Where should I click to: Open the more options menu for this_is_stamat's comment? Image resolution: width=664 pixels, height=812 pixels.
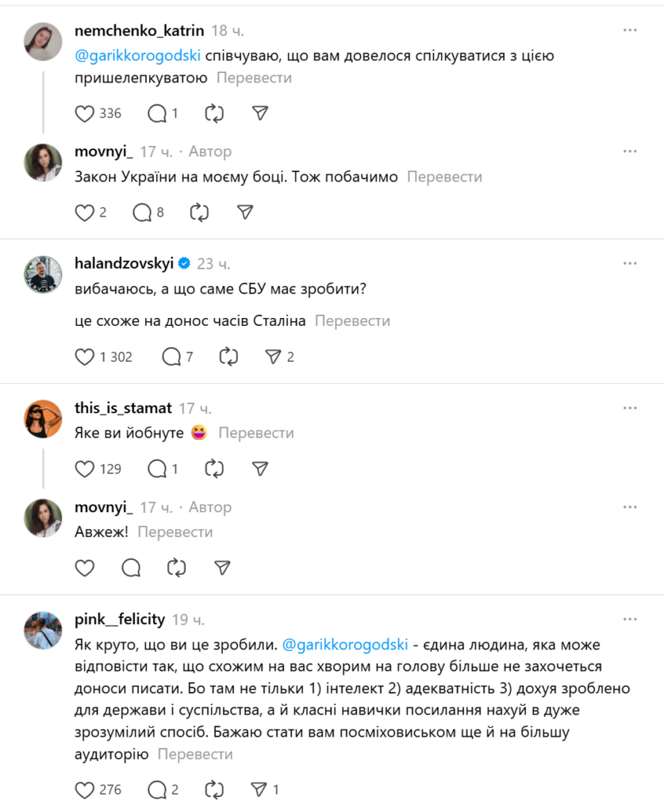(x=630, y=408)
